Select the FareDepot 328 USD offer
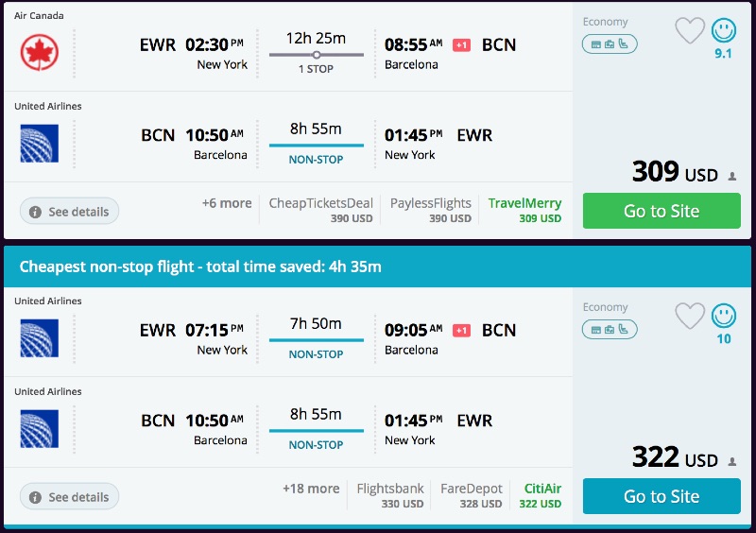The width and height of the screenshot is (756, 533). [471, 495]
